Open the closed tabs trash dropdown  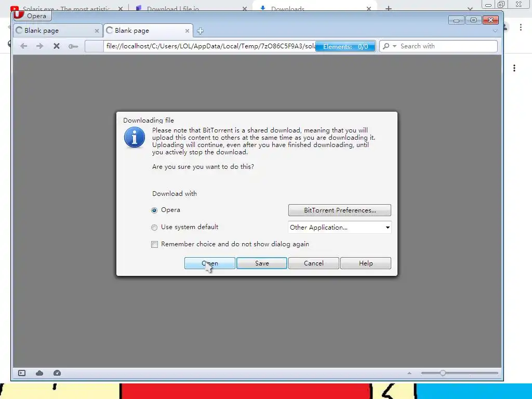(x=495, y=31)
